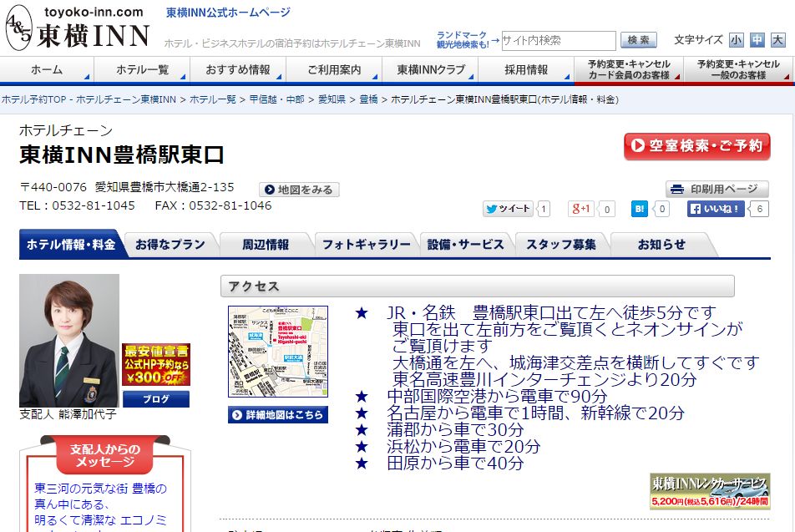This screenshot has width=795, height=532.
Task: Open the おすすめ情報 navigation menu
Action: tap(238, 70)
